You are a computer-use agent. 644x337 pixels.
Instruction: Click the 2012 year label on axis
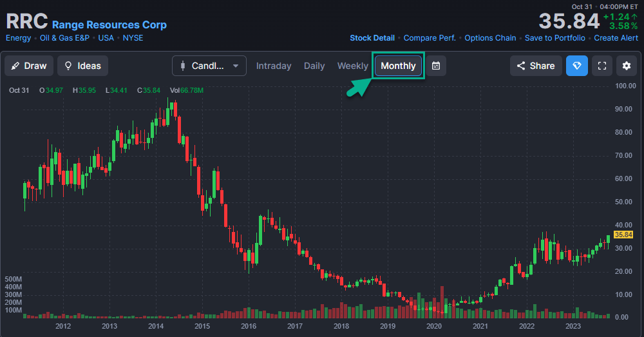click(63, 326)
